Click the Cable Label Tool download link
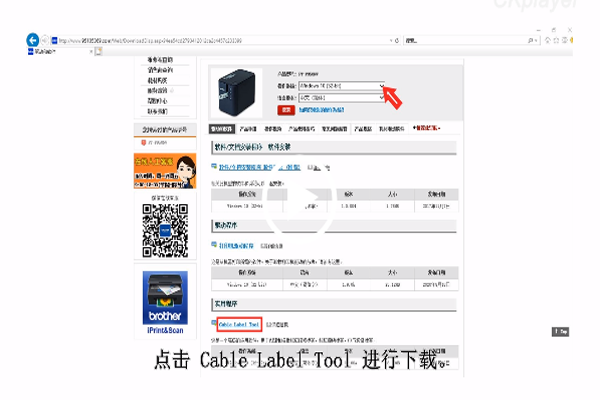600x400 pixels. 238,325
